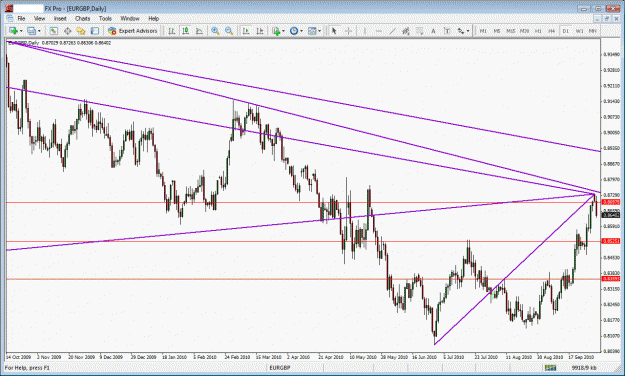
Task: Click the 24 Feb 2010 date label
Action: [x=238, y=357]
